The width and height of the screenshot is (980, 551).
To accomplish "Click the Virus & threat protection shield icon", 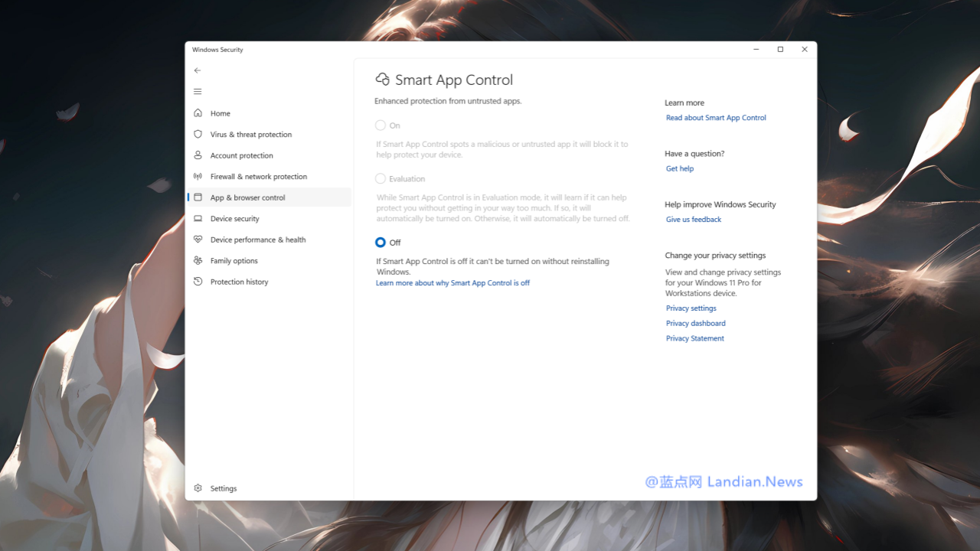I will (198, 134).
